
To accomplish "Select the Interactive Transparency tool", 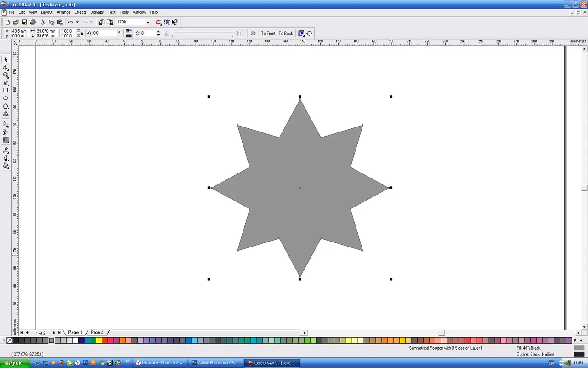I will [6, 132].
